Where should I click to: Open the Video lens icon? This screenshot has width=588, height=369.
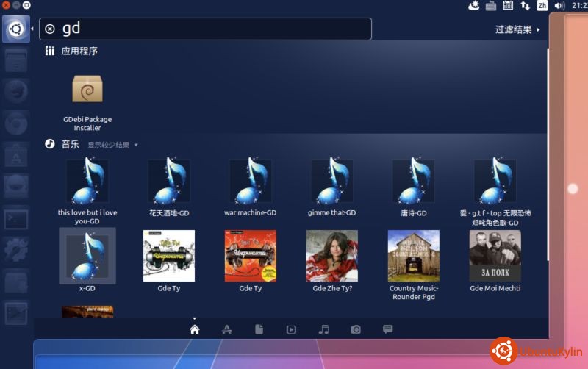point(292,329)
